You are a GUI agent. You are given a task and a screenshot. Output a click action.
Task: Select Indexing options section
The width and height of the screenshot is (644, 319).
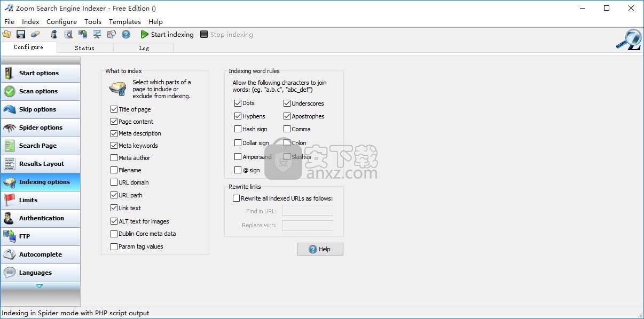pyautogui.click(x=41, y=182)
